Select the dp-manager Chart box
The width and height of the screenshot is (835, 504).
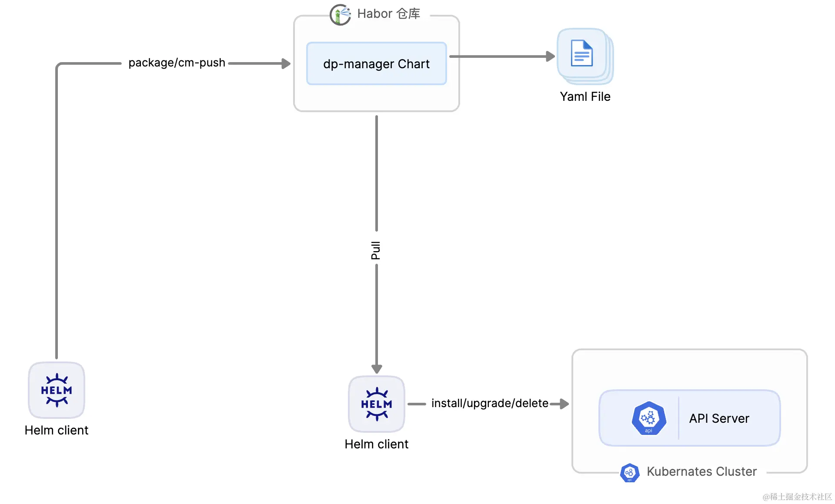(x=377, y=64)
